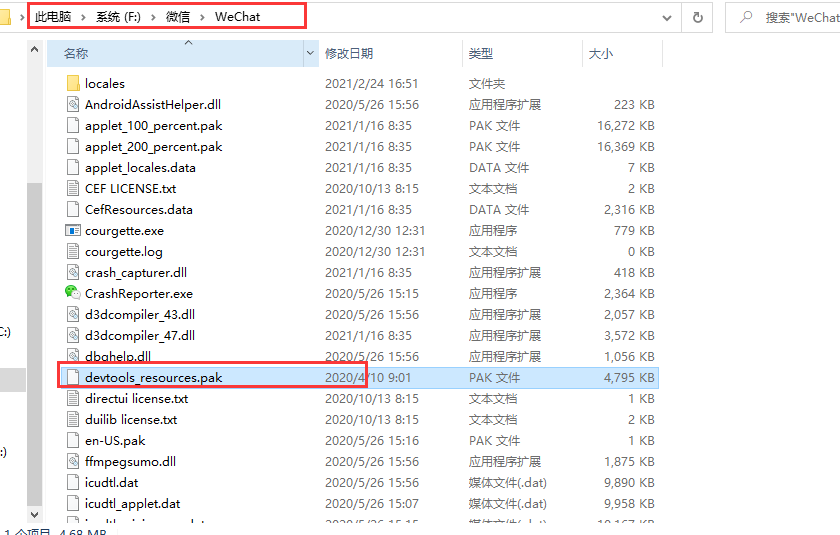Select the en-US.pak file icon
The height and width of the screenshot is (535, 840).
coord(73,440)
